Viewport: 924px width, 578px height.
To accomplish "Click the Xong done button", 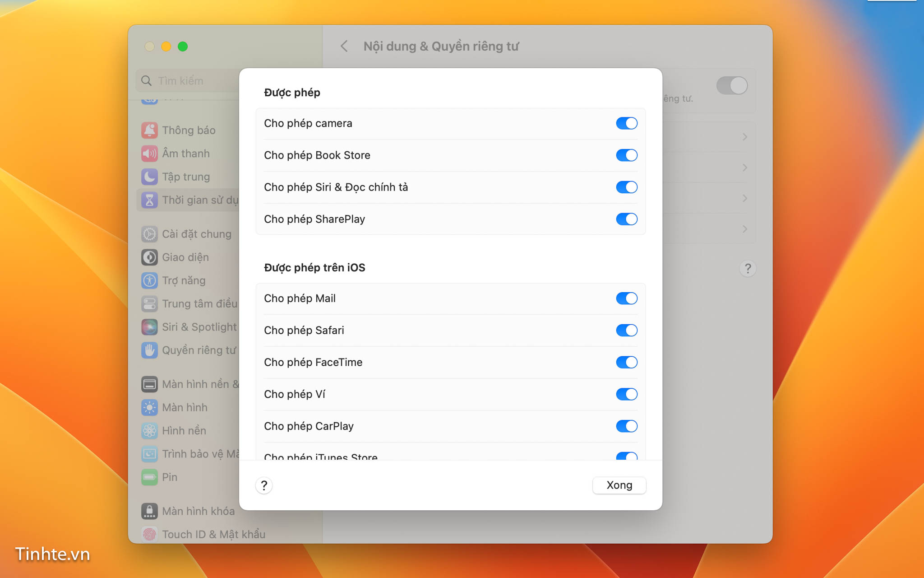I will point(619,485).
